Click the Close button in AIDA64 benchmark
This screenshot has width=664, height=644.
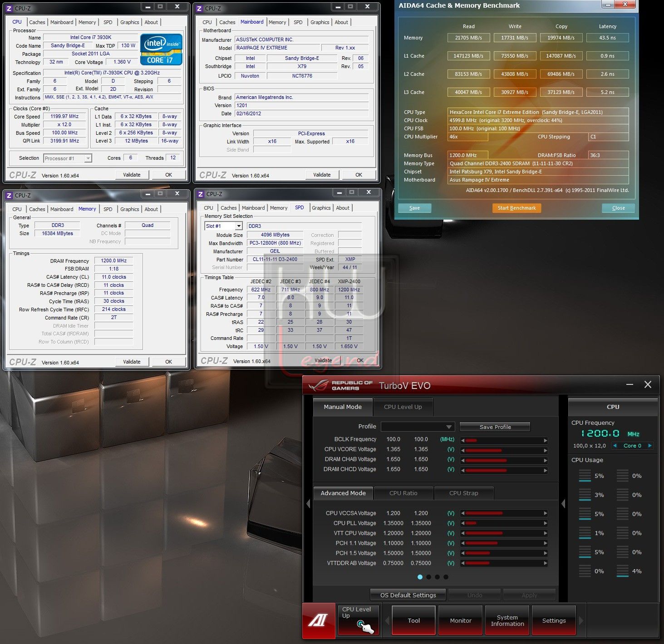[x=618, y=208]
